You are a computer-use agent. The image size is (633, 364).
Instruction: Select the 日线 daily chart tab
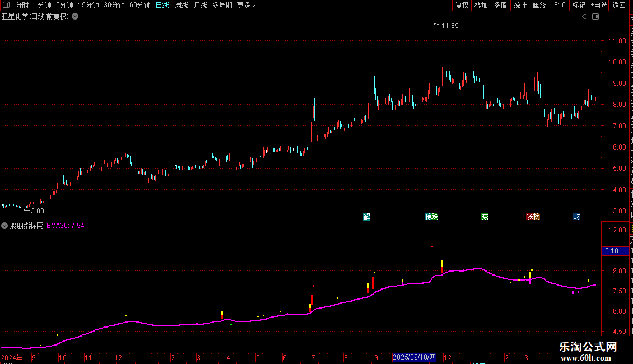pos(162,5)
